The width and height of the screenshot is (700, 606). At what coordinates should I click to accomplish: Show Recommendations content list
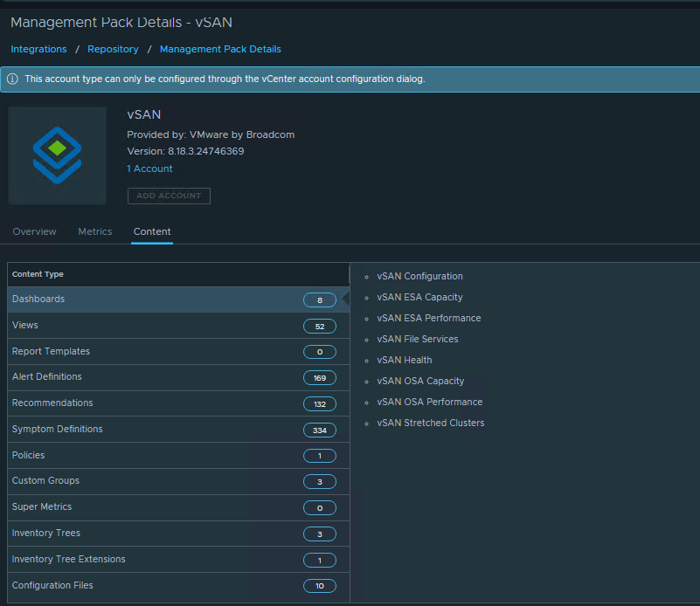[x=52, y=403]
